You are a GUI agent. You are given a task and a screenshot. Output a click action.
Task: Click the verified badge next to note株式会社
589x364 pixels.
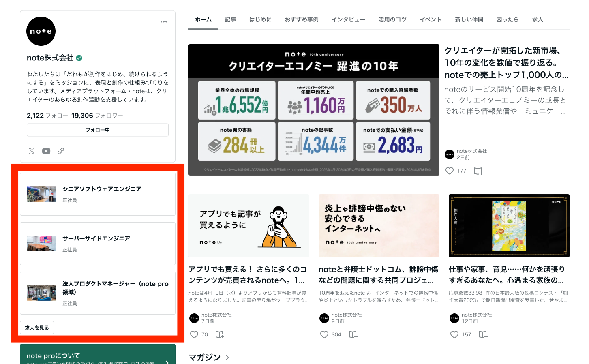[x=79, y=58]
